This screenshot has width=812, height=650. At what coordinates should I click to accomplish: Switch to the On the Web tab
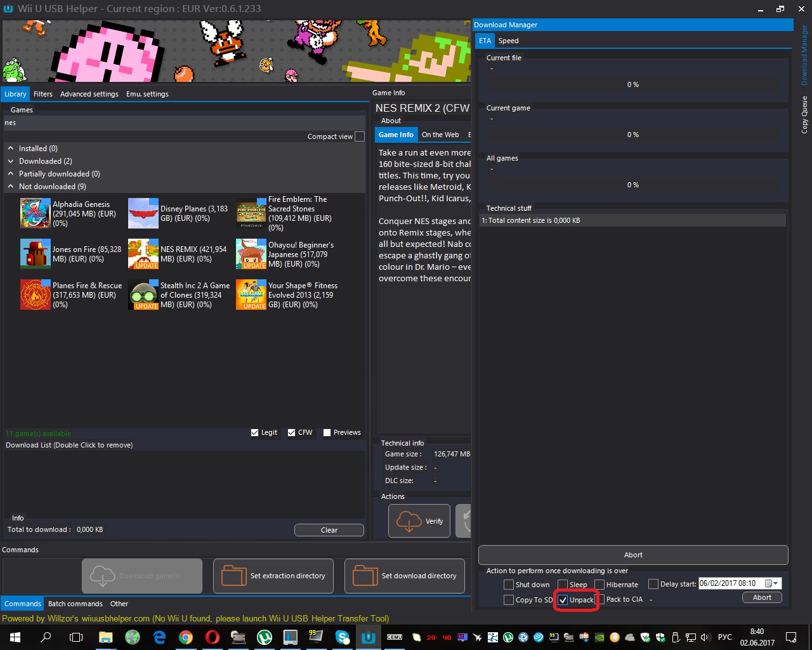pyautogui.click(x=440, y=135)
